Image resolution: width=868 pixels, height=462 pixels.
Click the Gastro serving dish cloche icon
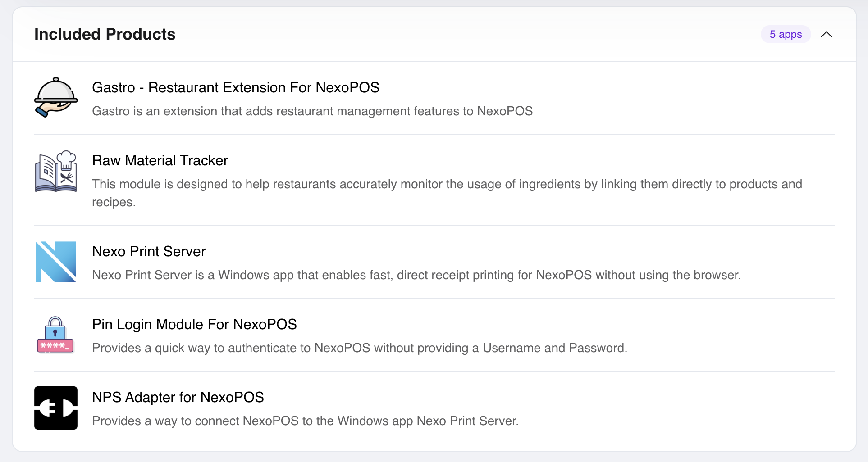click(56, 98)
